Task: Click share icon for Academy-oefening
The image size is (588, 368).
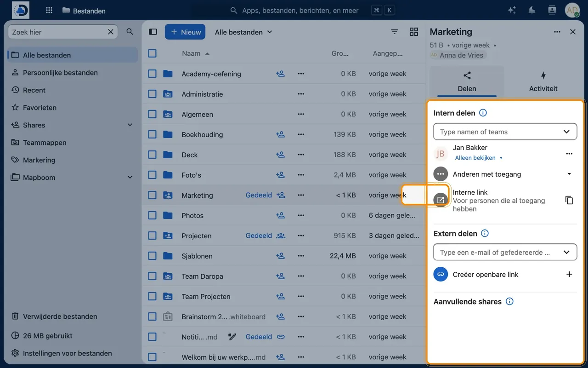Action: point(280,74)
